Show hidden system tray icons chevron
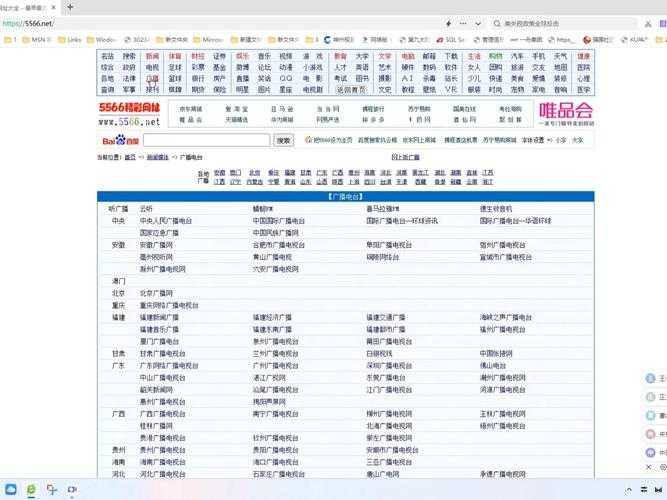 coord(629,490)
